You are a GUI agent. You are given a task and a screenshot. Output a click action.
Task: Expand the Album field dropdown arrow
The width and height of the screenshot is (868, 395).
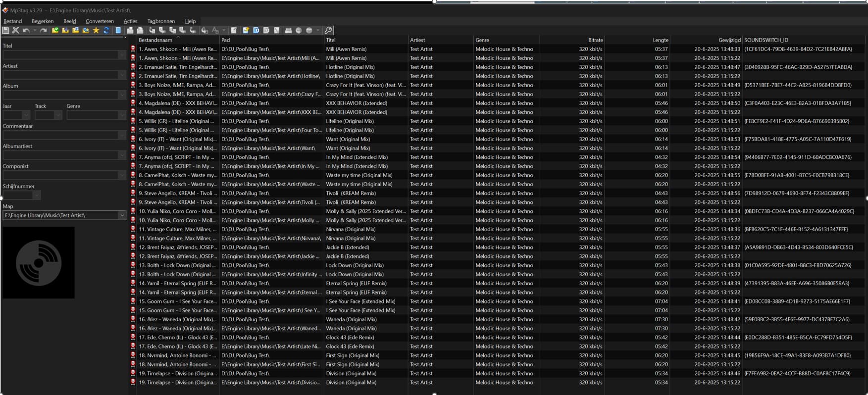(x=122, y=95)
